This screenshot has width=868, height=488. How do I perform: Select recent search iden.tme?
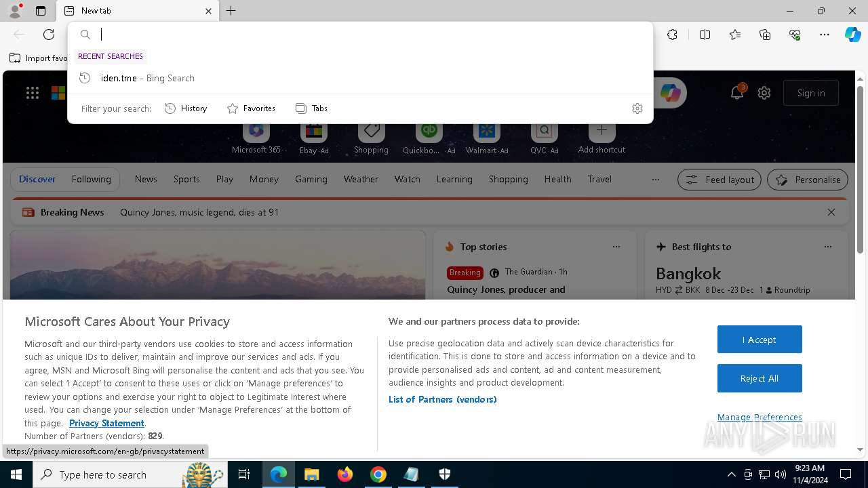[x=360, y=78]
